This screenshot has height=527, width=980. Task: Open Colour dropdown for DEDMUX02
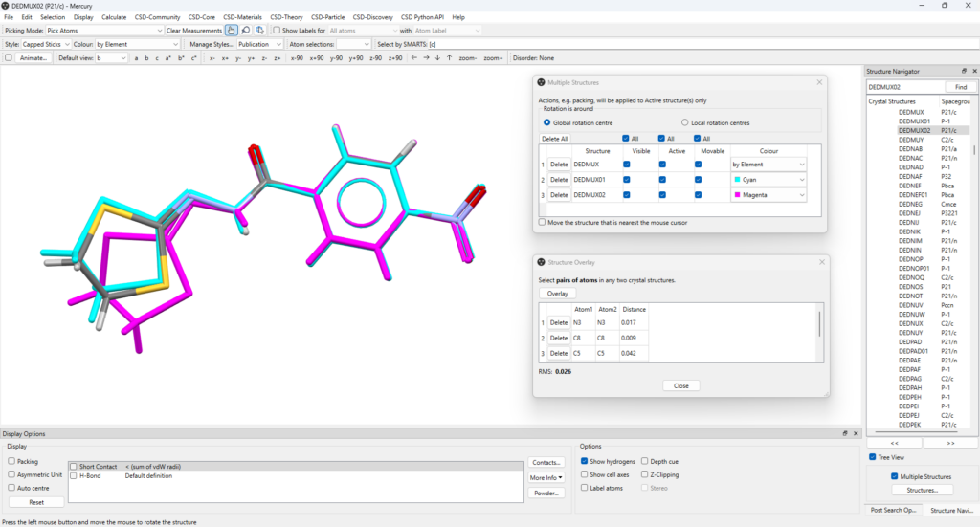tap(768, 195)
